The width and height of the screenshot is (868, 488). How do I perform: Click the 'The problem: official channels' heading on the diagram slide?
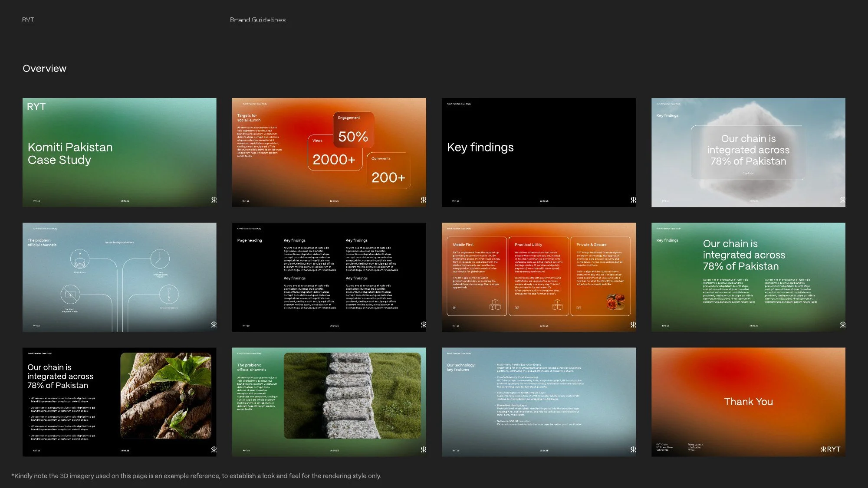click(42, 242)
